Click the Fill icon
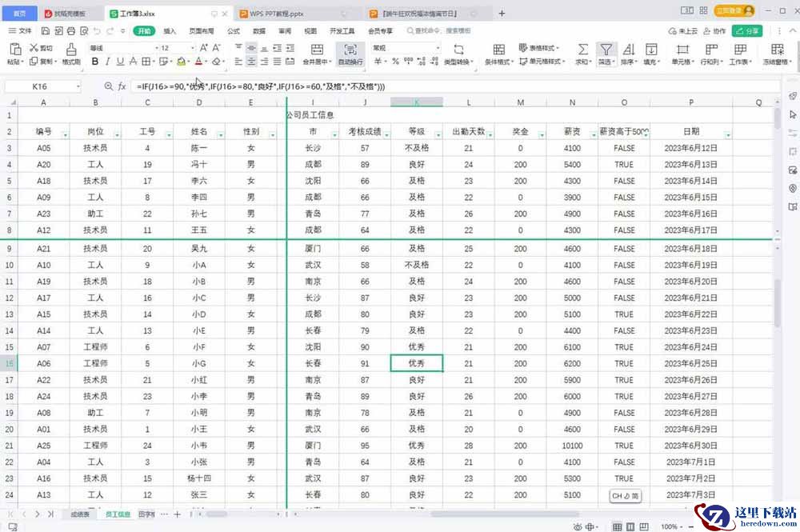Image resolution: width=800 pixels, height=532 pixels. [x=651, y=50]
